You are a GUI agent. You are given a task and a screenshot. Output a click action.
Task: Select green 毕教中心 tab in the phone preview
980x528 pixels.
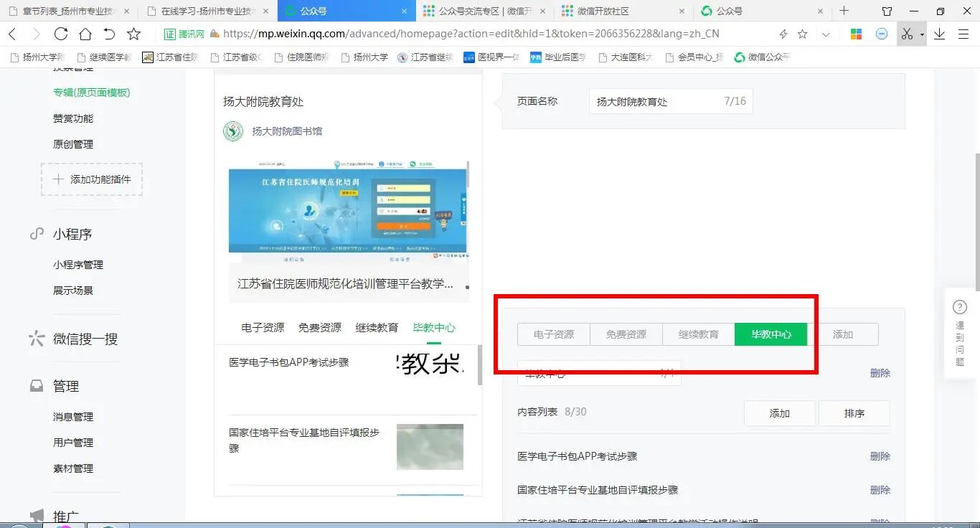(434, 328)
